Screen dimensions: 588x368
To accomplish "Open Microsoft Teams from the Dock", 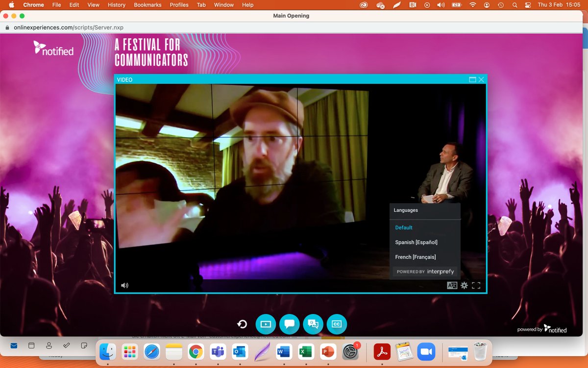I will [218, 352].
